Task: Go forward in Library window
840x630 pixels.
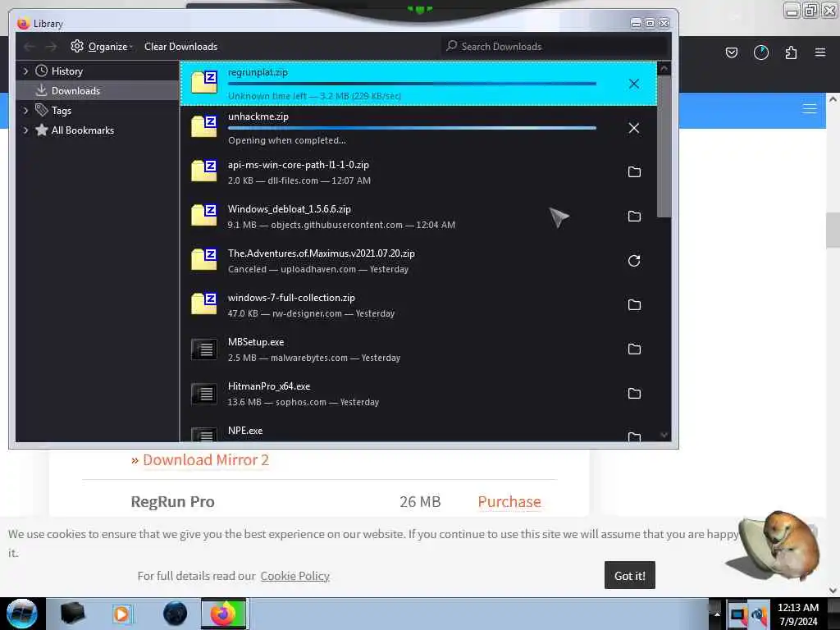Action: pos(51,47)
